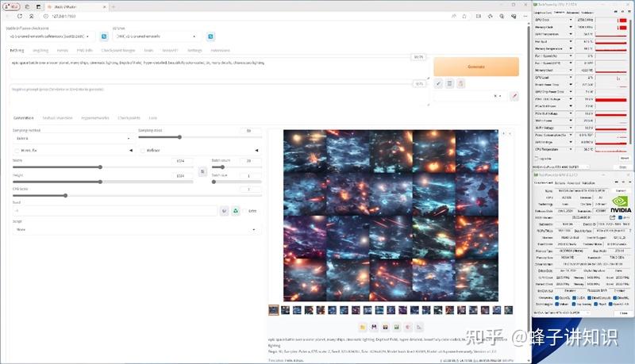Open browser three-dot menu
This screenshot has width=635, height=364.
click(x=525, y=16)
